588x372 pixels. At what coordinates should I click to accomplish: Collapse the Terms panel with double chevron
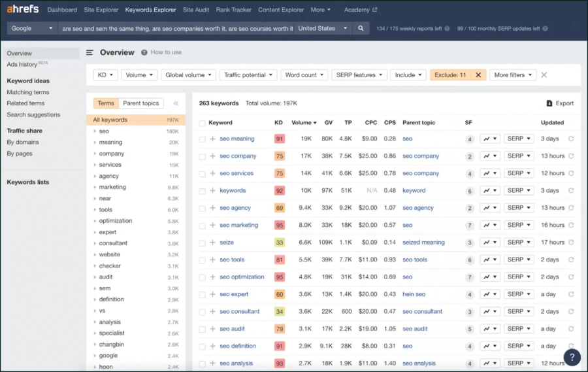click(176, 103)
